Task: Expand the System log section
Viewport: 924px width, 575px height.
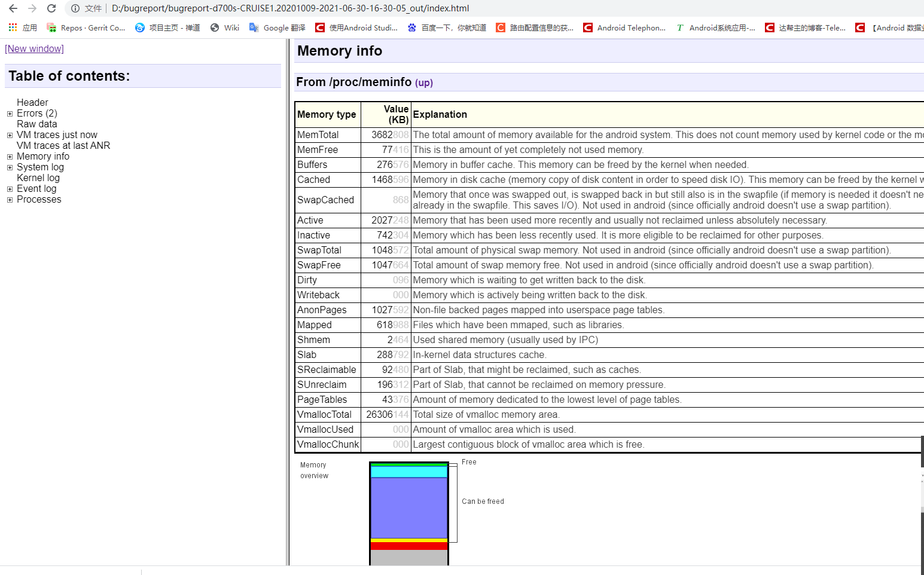Action: pyautogui.click(x=9, y=167)
